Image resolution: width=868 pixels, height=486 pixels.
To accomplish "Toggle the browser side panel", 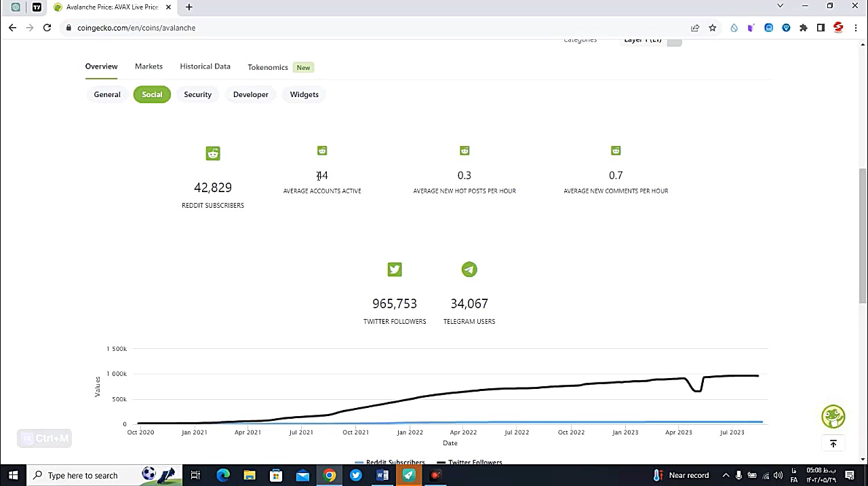I will (821, 28).
